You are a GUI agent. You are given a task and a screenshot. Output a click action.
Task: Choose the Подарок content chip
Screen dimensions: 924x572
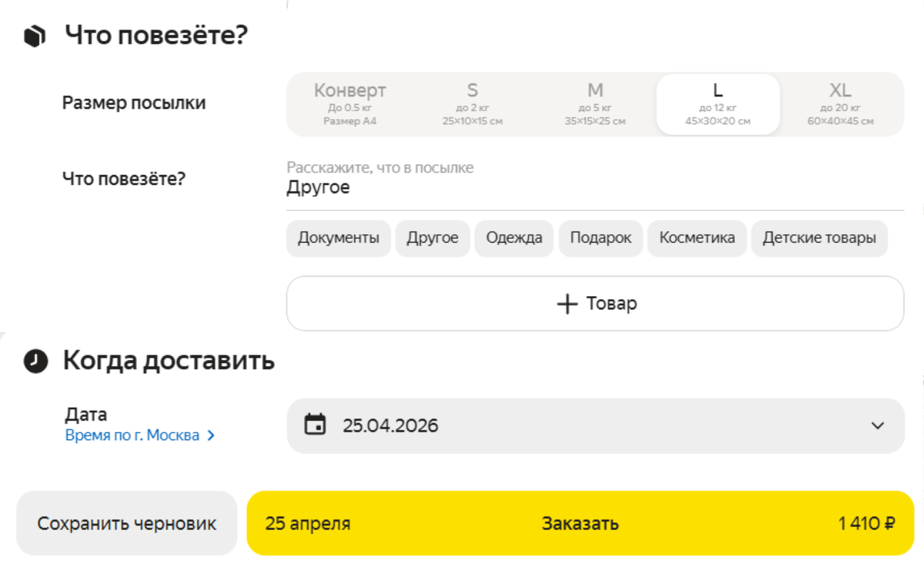click(x=601, y=238)
